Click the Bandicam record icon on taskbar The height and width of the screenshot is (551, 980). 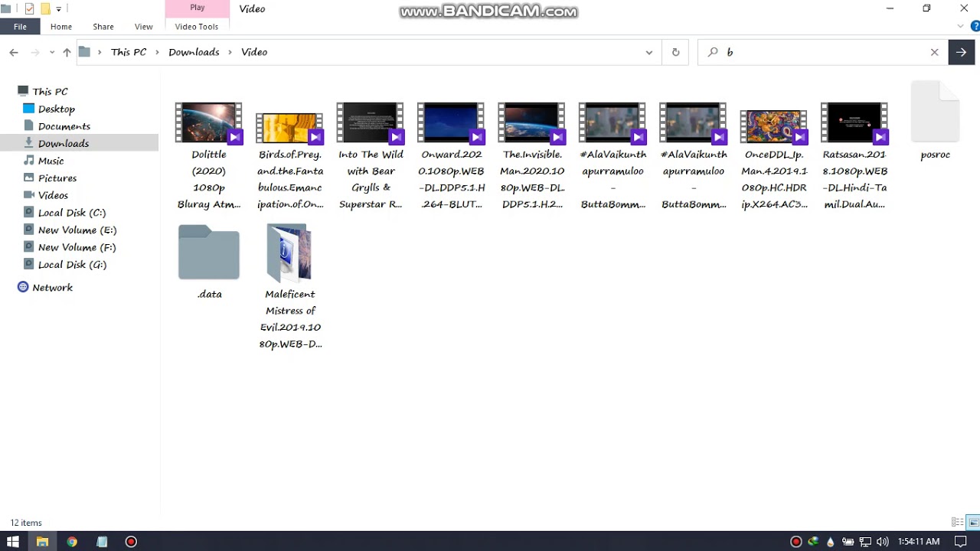tap(131, 542)
